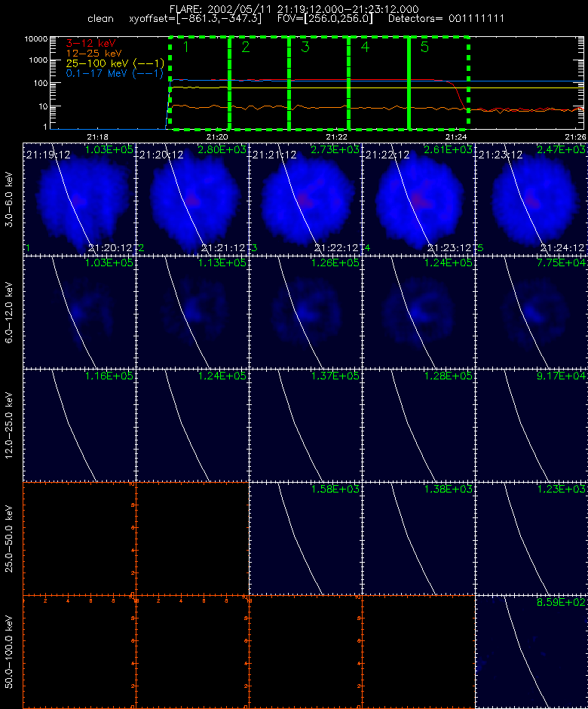Click the 3.0-6.0 keV row label
The image size is (588, 709).
(9, 199)
